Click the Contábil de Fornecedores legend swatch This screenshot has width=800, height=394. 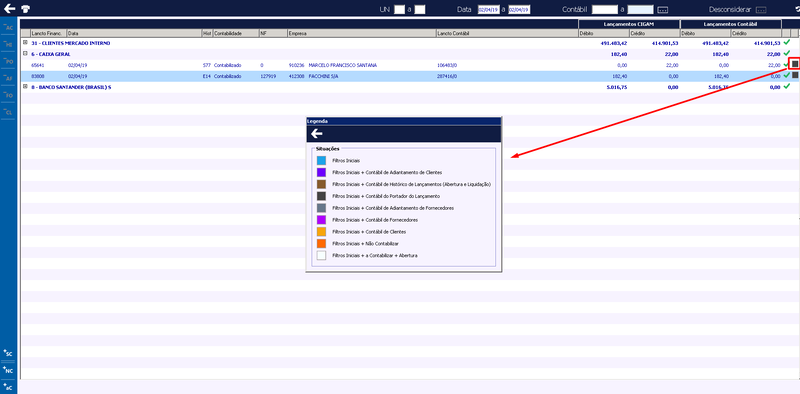[x=321, y=220]
